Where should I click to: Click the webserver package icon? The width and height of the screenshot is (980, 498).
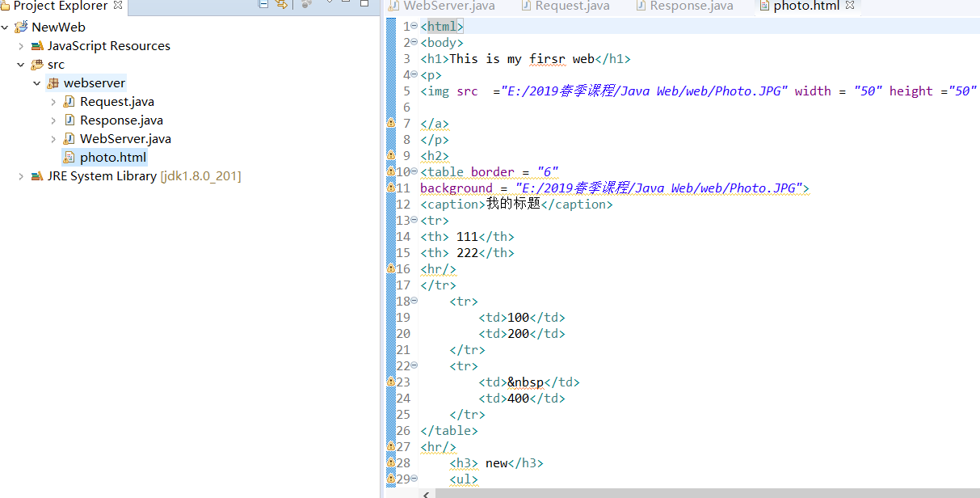point(53,83)
